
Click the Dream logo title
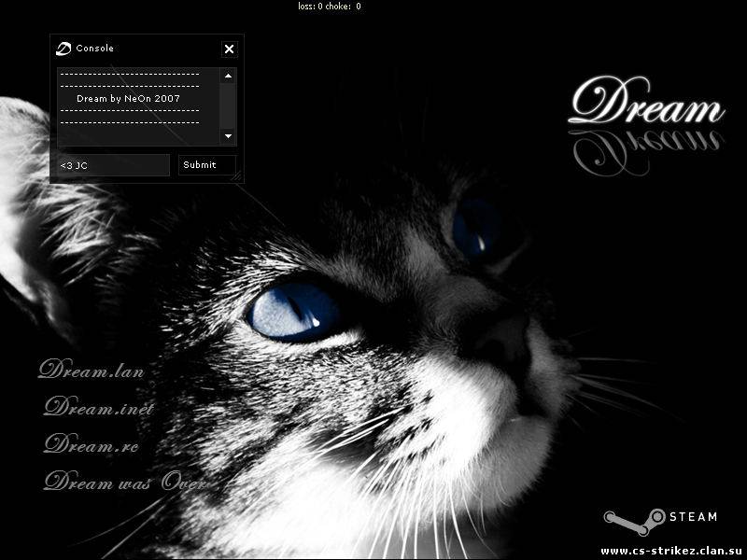point(645,105)
